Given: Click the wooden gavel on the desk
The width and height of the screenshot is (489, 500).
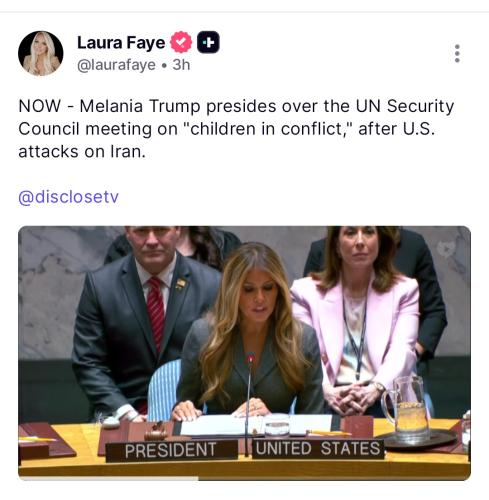Looking at the screenshot, I should click(158, 432).
